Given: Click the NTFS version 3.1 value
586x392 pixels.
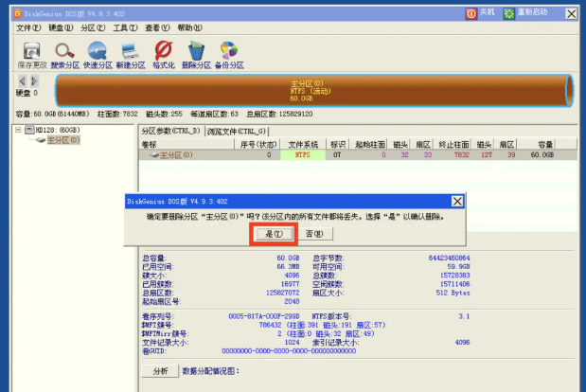Looking at the screenshot, I should click(464, 316).
